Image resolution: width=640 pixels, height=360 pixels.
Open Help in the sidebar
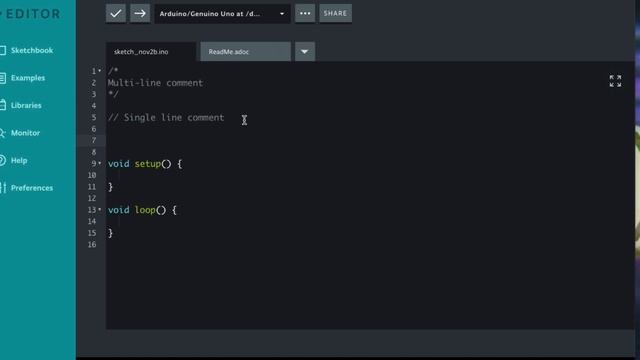pyautogui.click(x=19, y=160)
